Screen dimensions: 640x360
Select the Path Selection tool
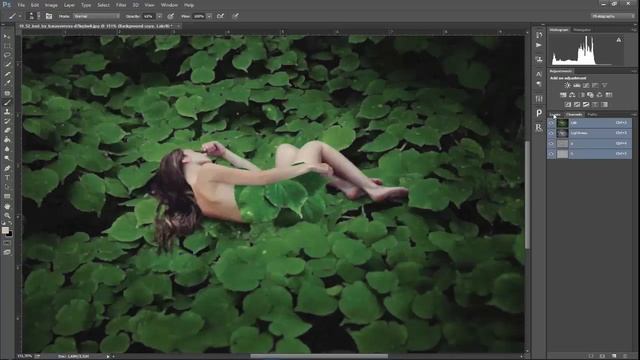click(x=7, y=187)
